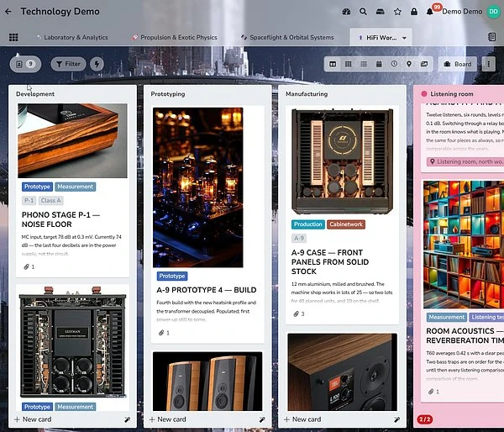
Task: Open Laboratory & Analytics tab
Action: click(x=72, y=37)
